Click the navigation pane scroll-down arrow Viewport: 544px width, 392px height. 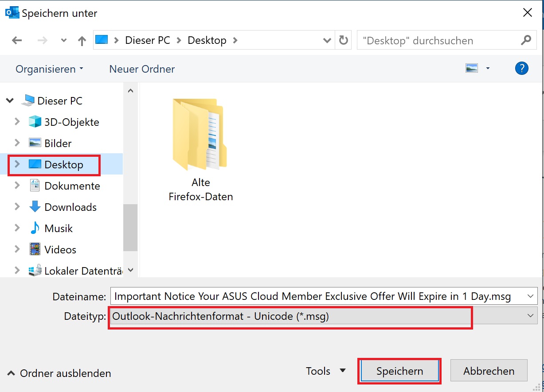coord(130,270)
